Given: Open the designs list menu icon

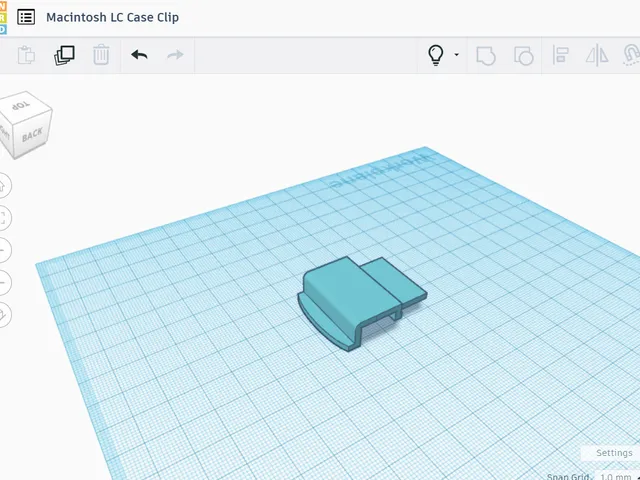Looking at the screenshot, I should tap(26, 17).
